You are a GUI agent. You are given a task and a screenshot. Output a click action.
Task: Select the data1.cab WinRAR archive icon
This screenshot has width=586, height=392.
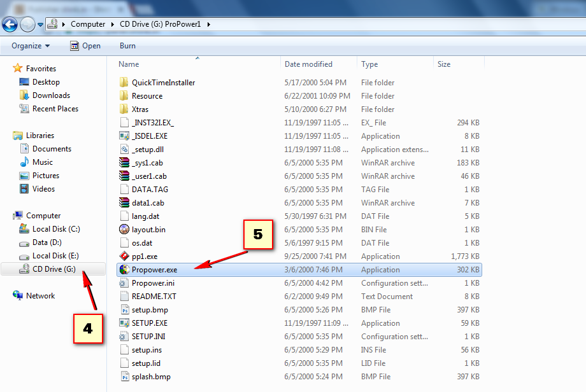(124, 203)
